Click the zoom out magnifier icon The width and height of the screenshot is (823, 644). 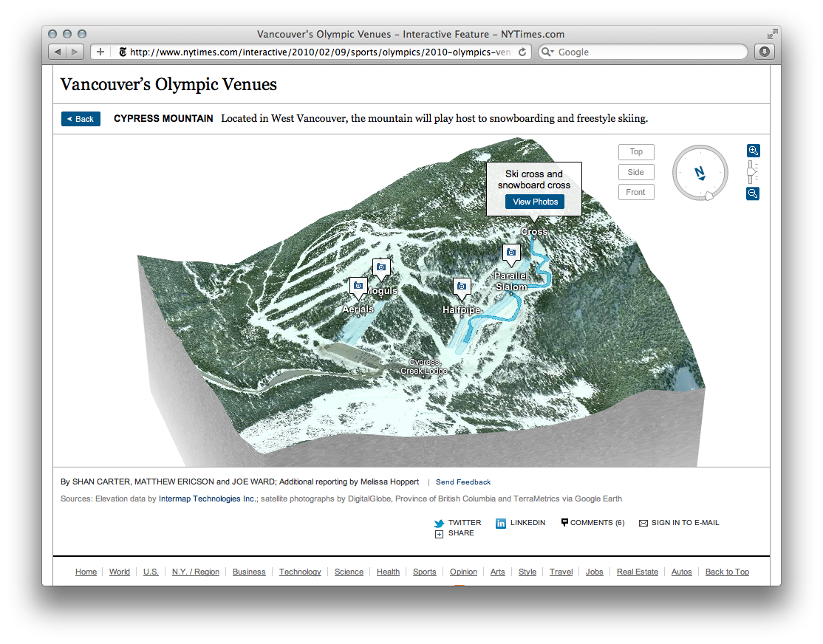point(753,193)
